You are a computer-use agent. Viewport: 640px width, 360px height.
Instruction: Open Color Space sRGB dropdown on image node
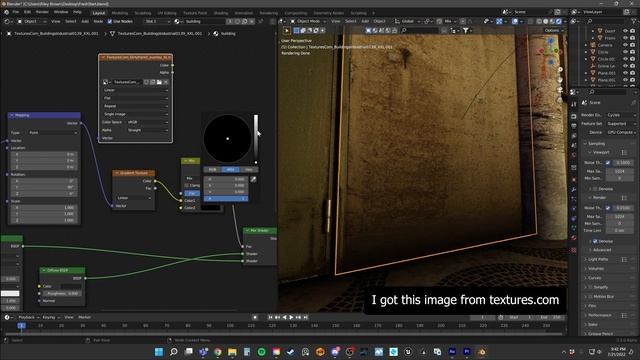pos(147,122)
